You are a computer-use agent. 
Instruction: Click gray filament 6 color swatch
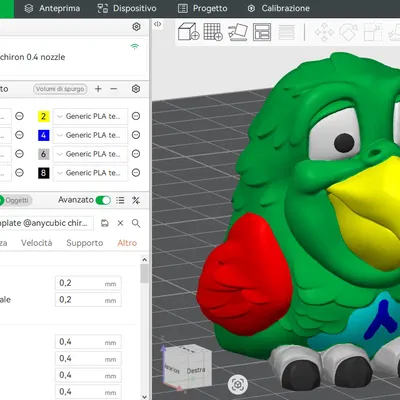tap(43, 154)
